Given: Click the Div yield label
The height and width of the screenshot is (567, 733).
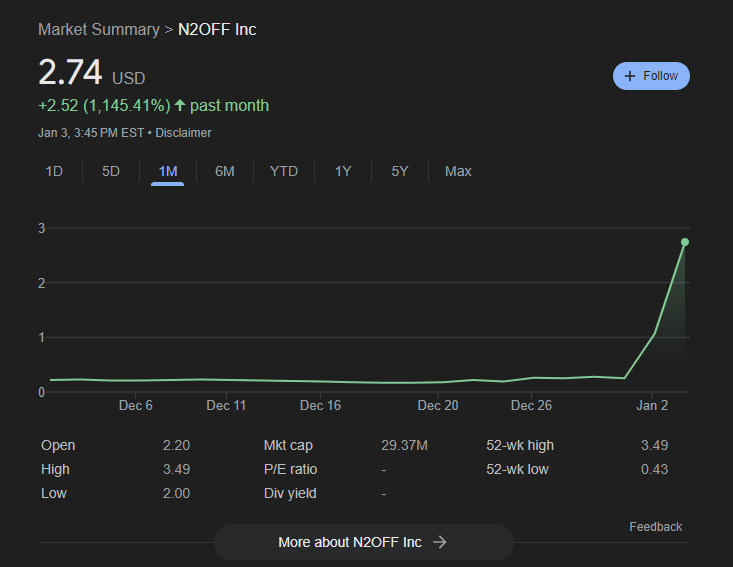Looking at the screenshot, I should point(290,493).
